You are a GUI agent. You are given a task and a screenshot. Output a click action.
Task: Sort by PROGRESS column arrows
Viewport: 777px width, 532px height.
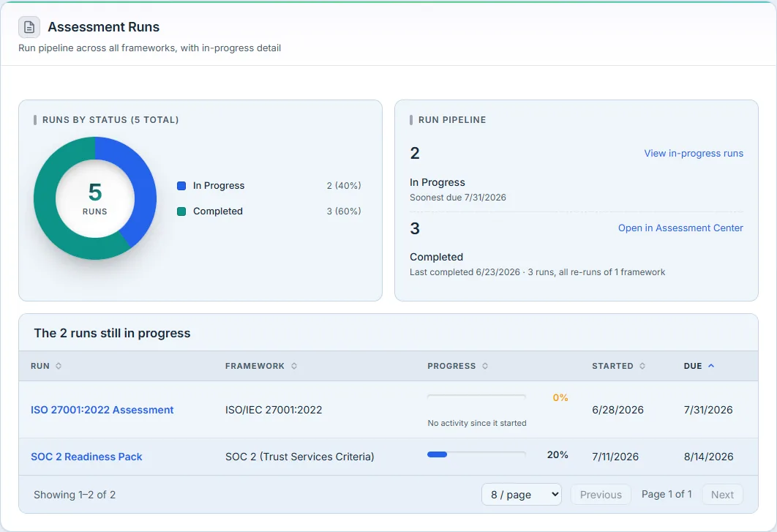coord(485,366)
